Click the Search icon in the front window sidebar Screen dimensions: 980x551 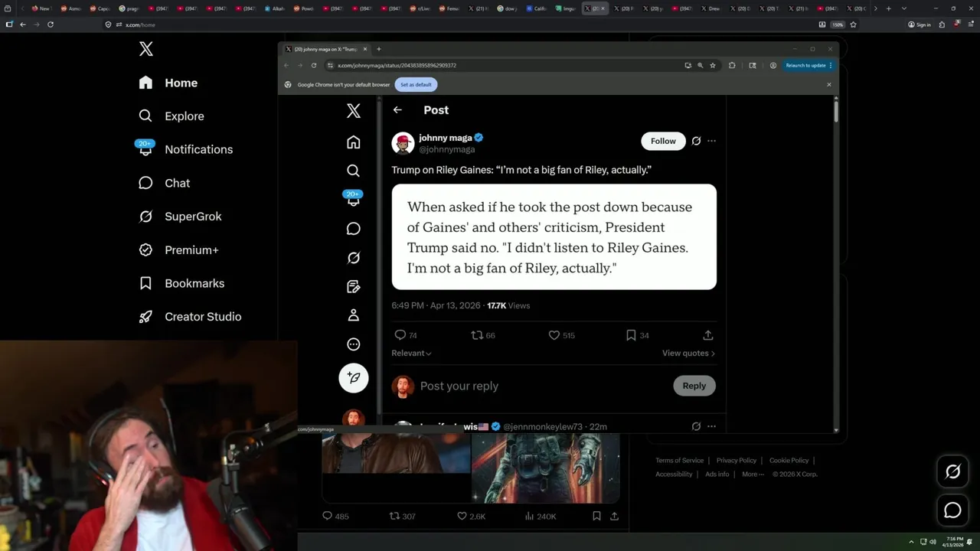(353, 171)
